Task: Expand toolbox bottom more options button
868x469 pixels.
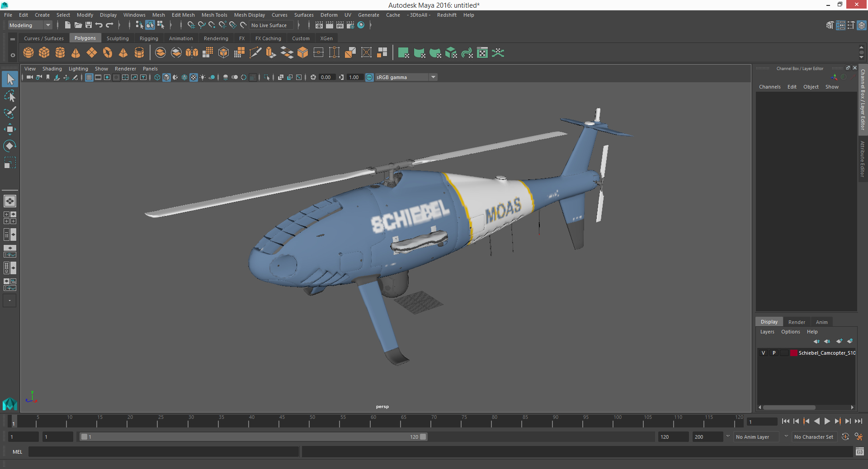Action: click(9, 300)
